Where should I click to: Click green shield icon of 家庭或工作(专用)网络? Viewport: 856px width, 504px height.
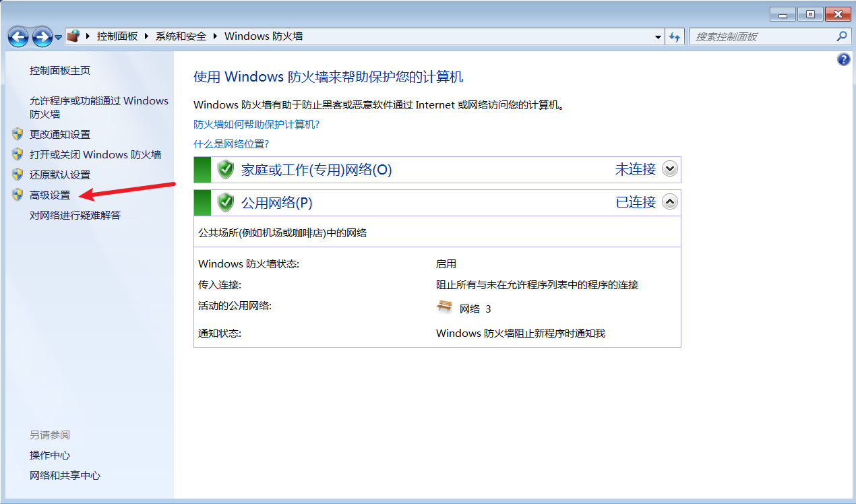point(226,169)
